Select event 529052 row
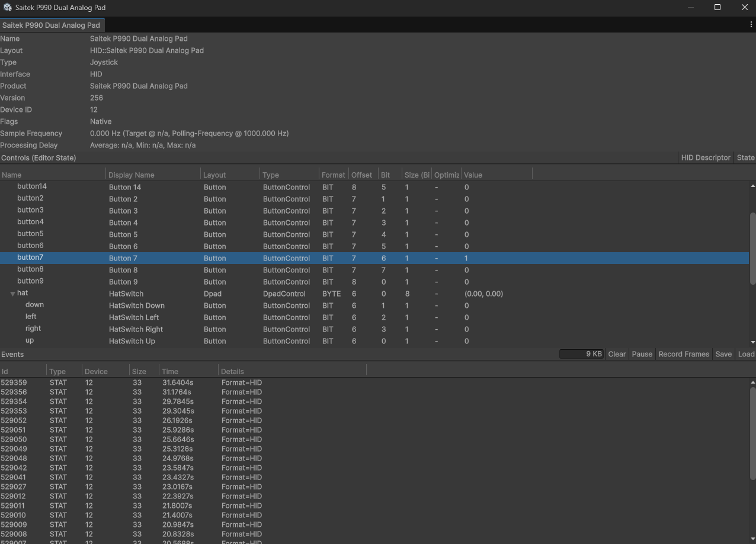 pos(374,420)
